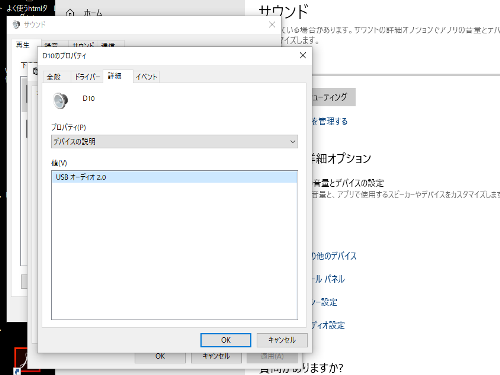This screenshot has height=375, width=500.
Task: Click the desktop shortcut icon outlined in red
Action: pos(20,360)
